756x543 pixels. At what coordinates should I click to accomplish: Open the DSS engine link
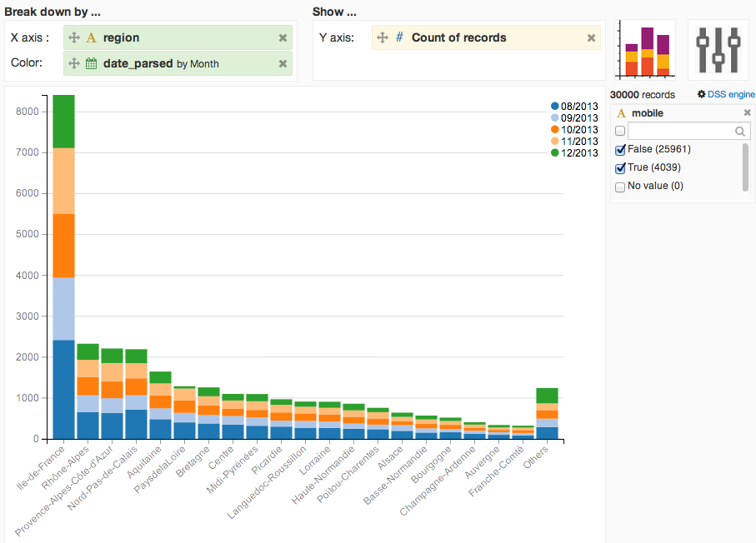[731, 94]
